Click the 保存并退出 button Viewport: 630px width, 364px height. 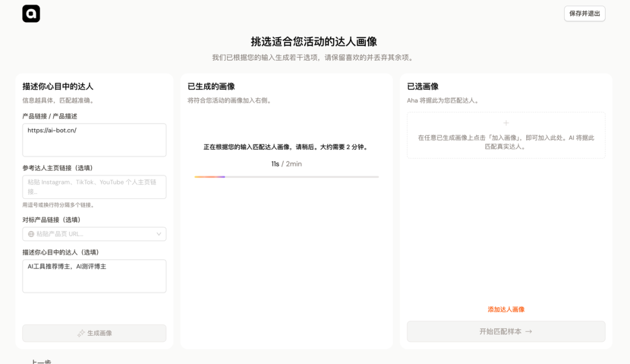tap(584, 13)
